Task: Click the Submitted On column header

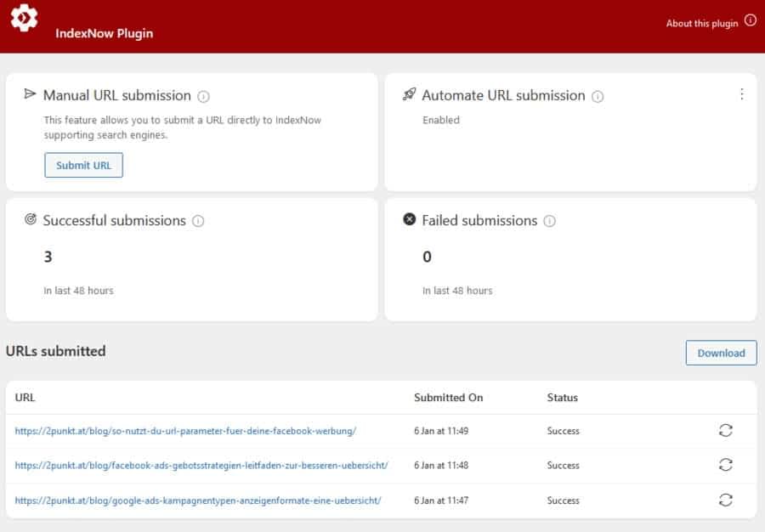Action: [x=448, y=398]
